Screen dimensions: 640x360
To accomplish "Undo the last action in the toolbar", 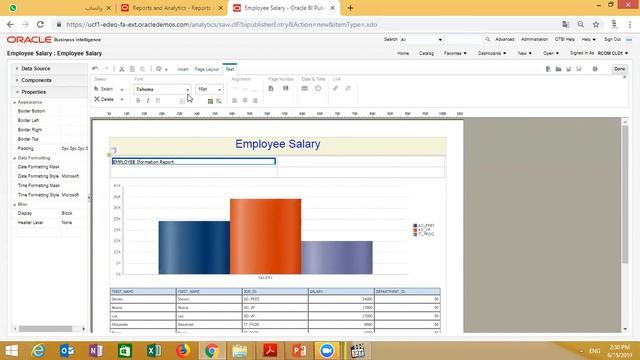I will point(95,69).
